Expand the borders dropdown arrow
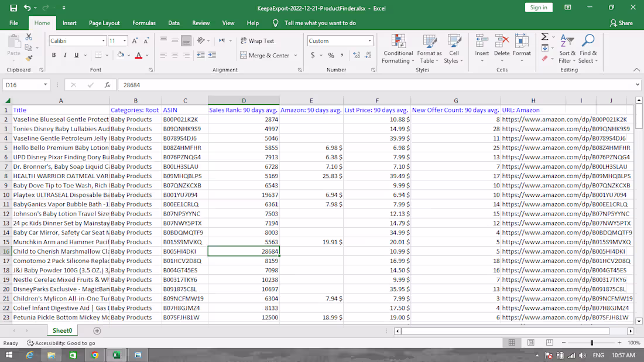Screen dimensions: 644x362 pos(107,56)
